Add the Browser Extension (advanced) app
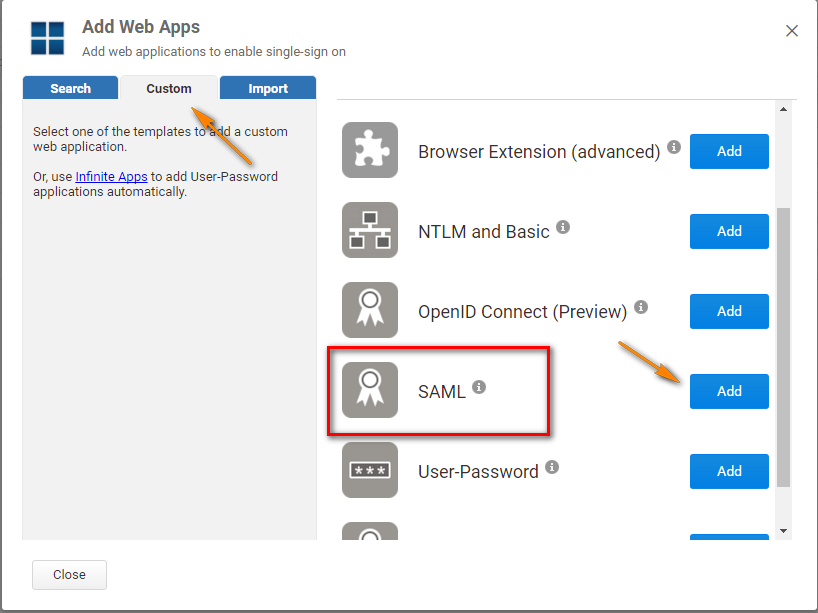This screenshot has height=613, width=818. pos(729,151)
